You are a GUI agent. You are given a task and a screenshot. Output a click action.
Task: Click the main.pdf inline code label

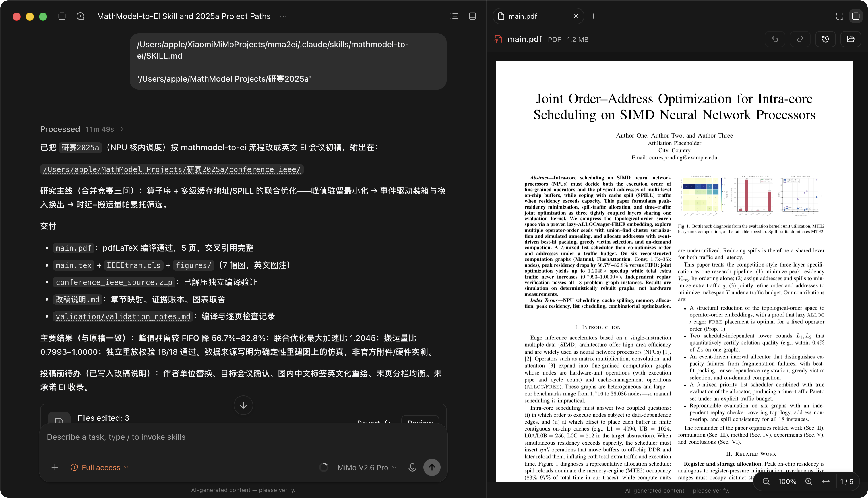click(73, 248)
